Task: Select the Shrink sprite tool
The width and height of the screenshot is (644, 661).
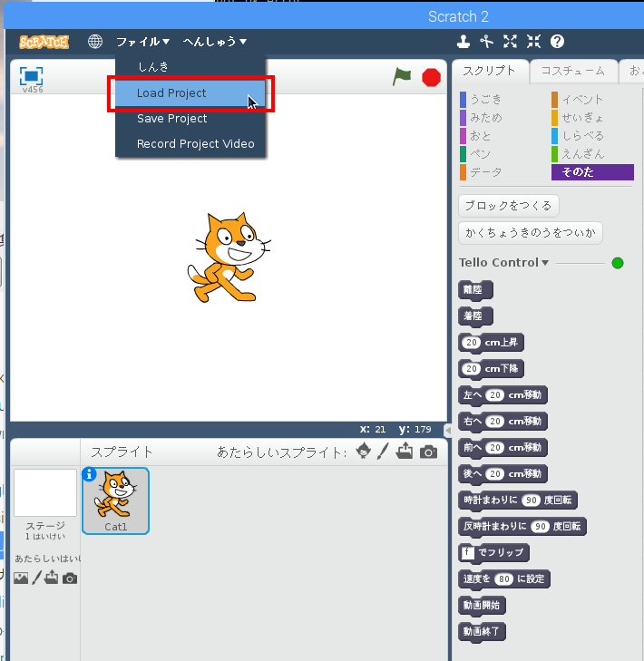Action: [x=533, y=42]
